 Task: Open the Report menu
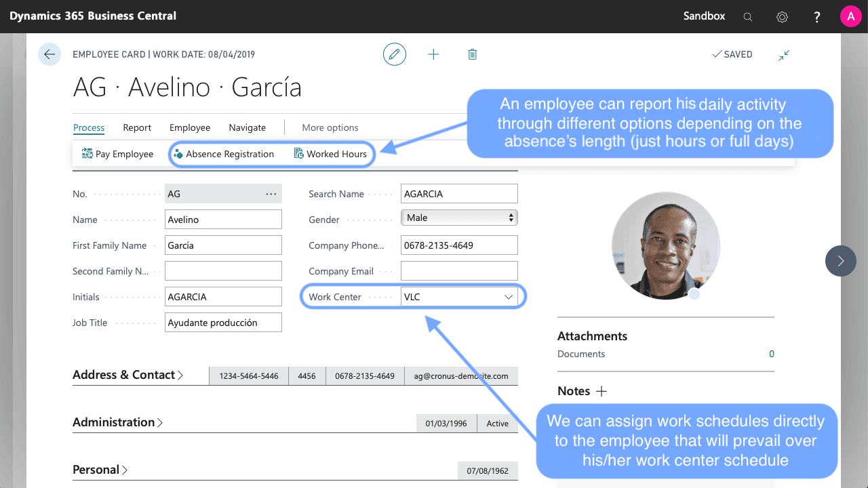pyautogui.click(x=137, y=127)
